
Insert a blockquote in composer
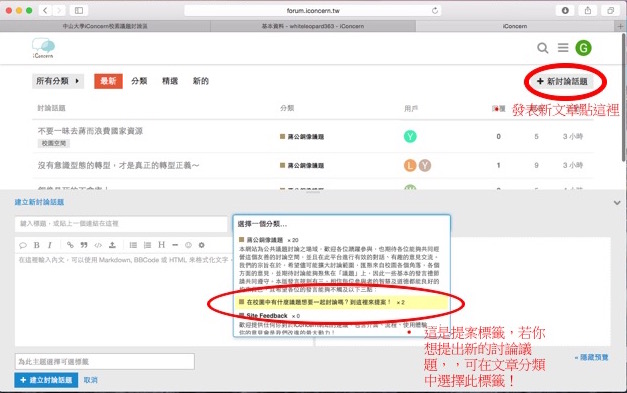coord(84,245)
